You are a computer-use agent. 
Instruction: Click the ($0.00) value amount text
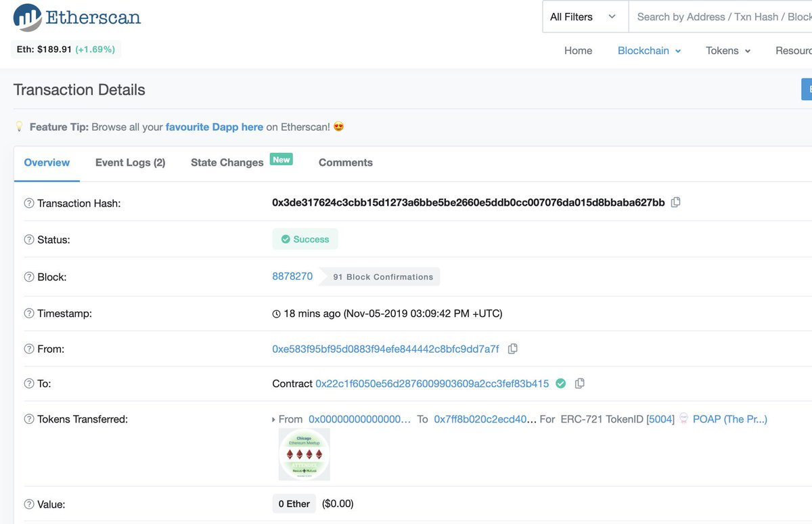(x=338, y=504)
